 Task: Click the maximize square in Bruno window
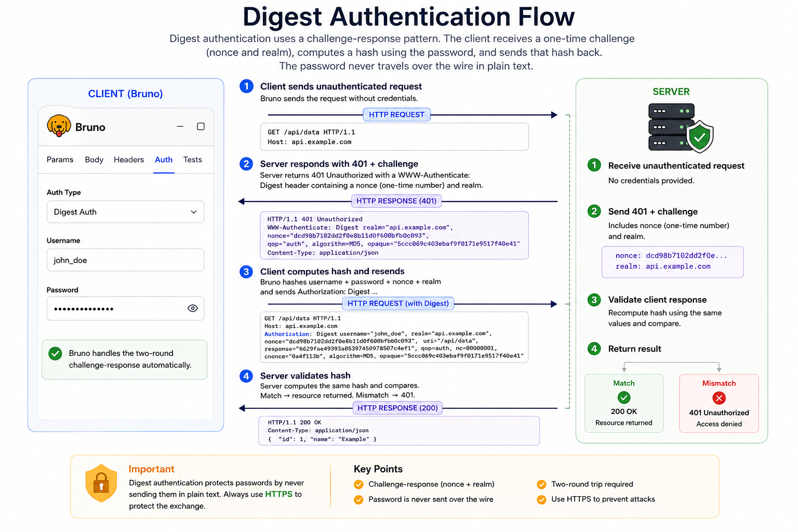click(201, 126)
